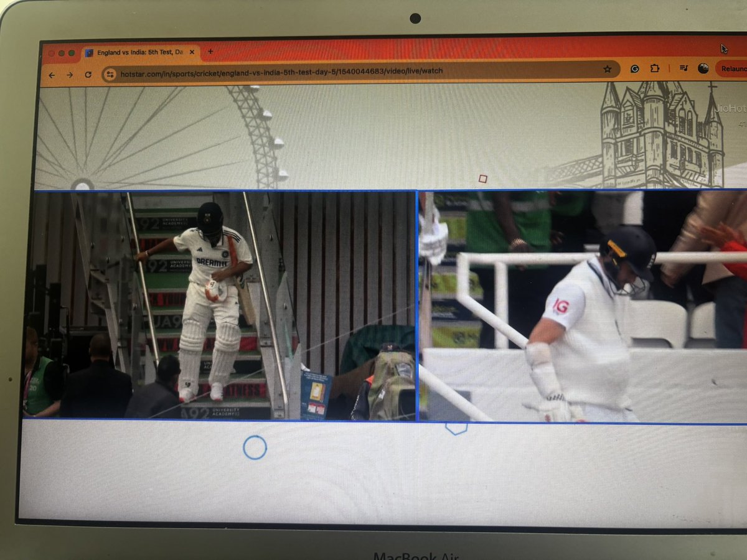Open the Chrome profile avatar

(x=703, y=68)
